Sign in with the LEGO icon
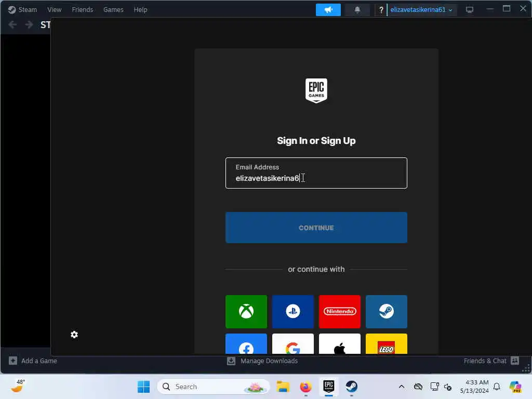Image resolution: width=532 pixels, height=399 pixels. [x=387, y=344]
